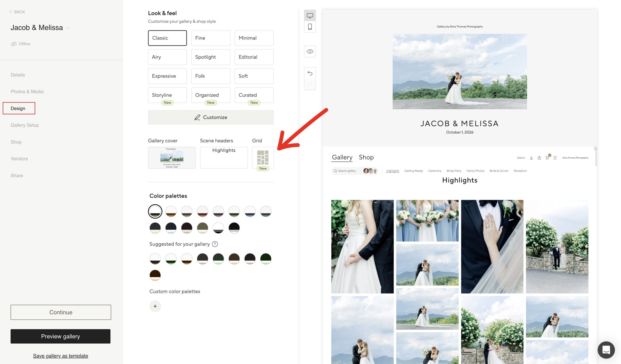Viewport: 621px width, 364px height.
Task: Select the Storyline style
Action: (x=167, y=95)
